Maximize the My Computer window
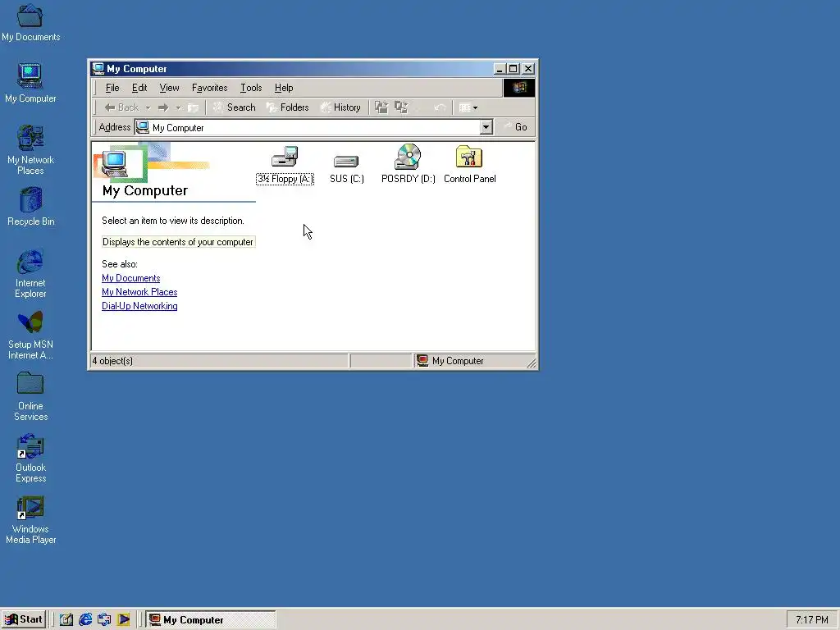Image resolution: width=840 pixels, height=630 pixels. [x=513, y=69]
